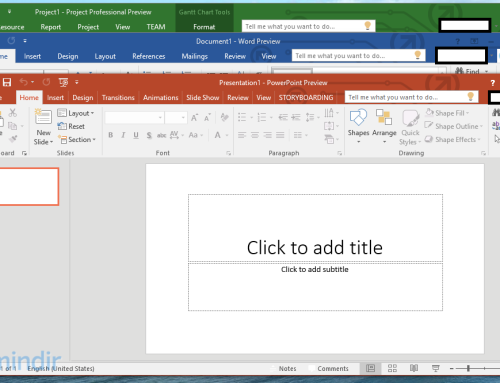500x383 pixels.
Task: Decrease the list indent level
Action: (x=283, y=117)
